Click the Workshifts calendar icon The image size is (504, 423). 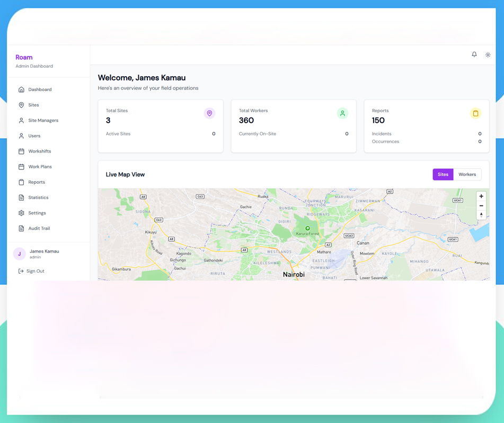point(21,151)
